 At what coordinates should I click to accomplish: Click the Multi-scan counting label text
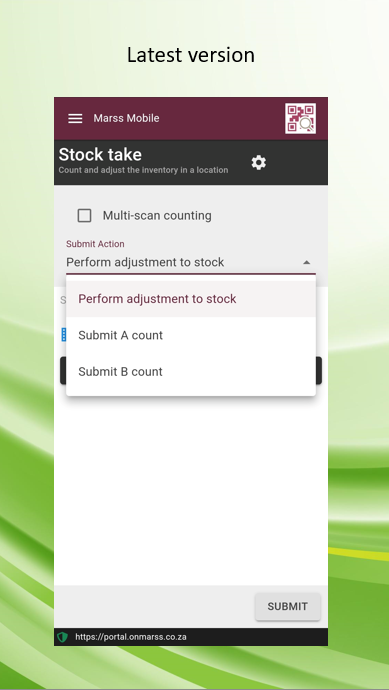click(x=157, y=216)
